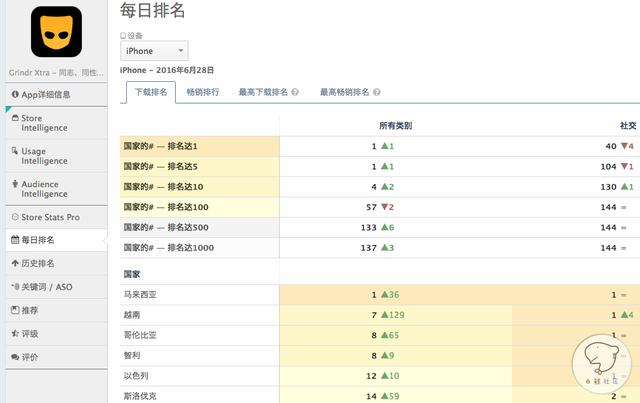Open 推荐 in the sidebar
This screenshot has height=403, width=640.
click(x=56, y=310)
